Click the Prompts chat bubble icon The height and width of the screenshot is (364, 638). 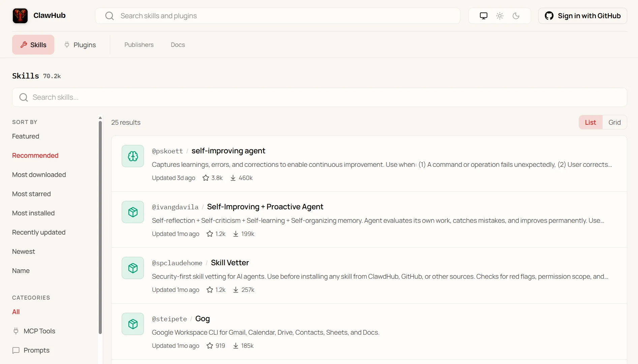click(16, 350)
